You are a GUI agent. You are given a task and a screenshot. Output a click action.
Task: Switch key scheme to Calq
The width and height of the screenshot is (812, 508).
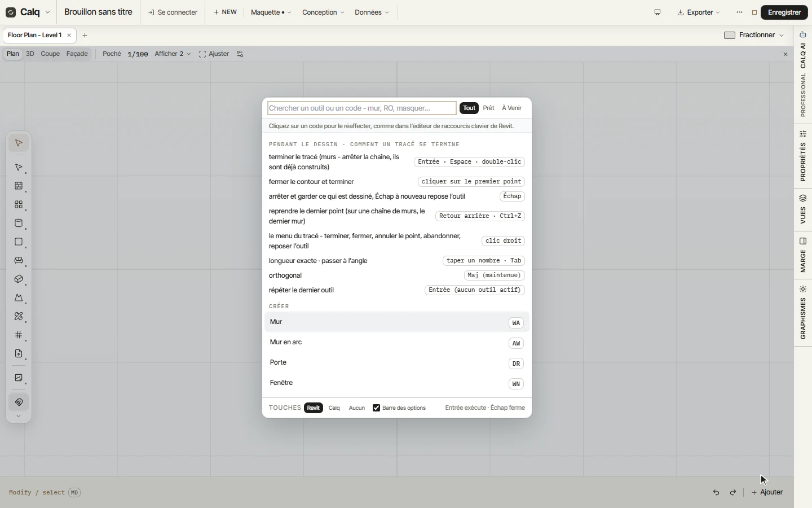pos(334,408)
